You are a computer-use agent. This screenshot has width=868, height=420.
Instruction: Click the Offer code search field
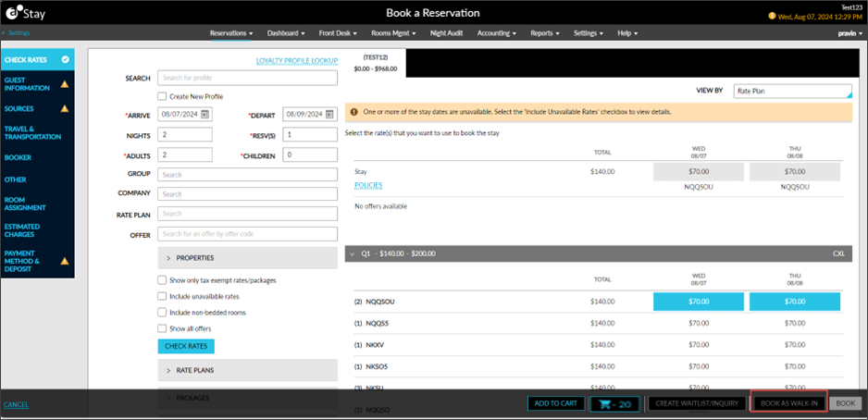pyautogui.click(x=247, y=234)
